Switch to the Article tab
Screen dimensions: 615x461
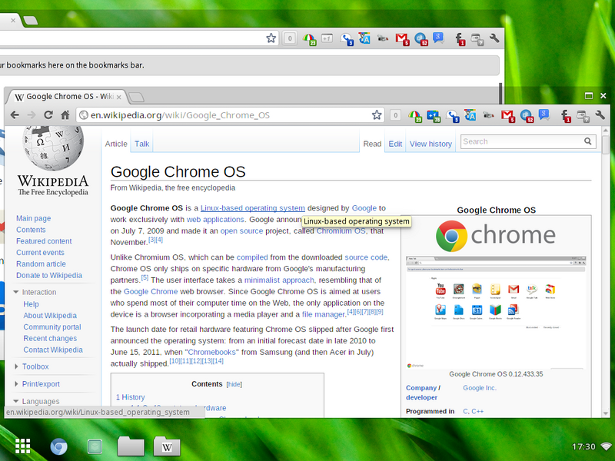pyautogui.click(x=116, y=144)
